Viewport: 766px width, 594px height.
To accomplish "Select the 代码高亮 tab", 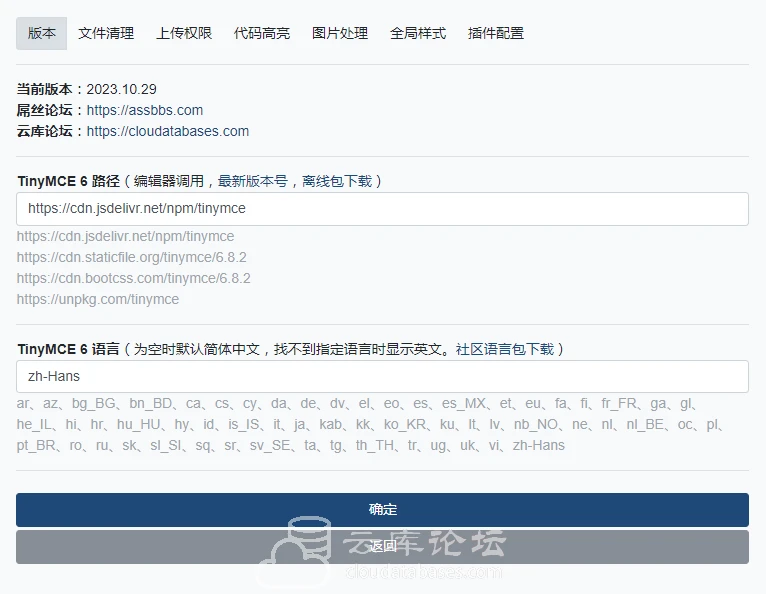I will click(x=262, y=33).
